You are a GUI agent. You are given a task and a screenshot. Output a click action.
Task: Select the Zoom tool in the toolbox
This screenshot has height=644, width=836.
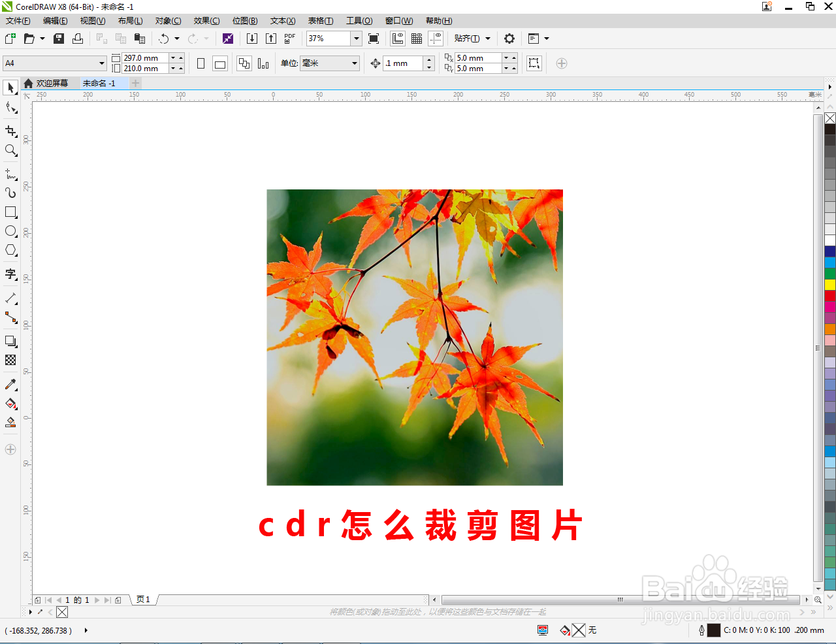[x=10, y=151]
